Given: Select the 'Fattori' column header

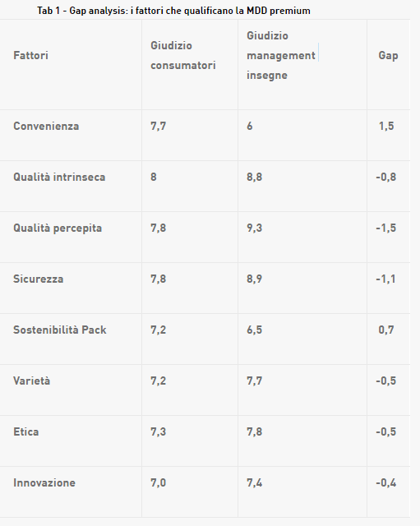Looking at the screenshot, I should 30,55.
